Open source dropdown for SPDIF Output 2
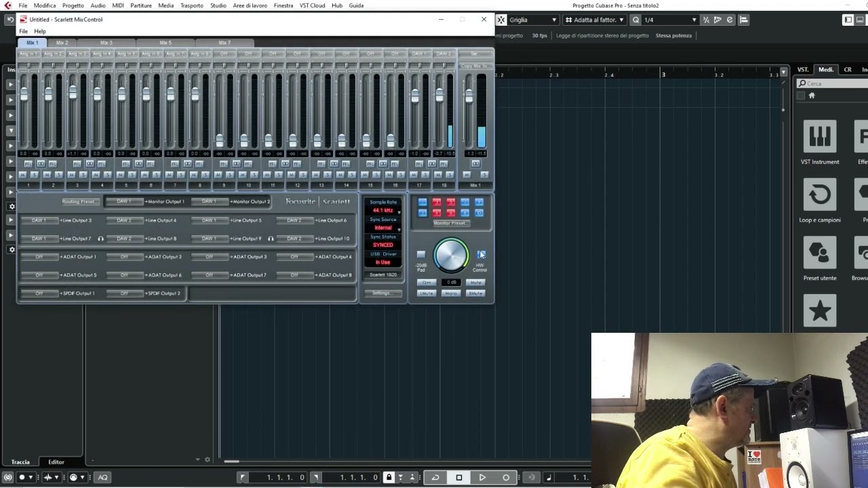This screenshot has width=868, height=488. pyautogui.click(x=124, y=293)
